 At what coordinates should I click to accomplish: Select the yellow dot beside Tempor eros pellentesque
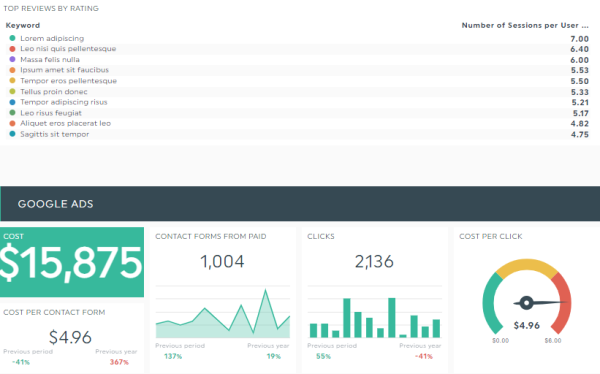(12, 81)
